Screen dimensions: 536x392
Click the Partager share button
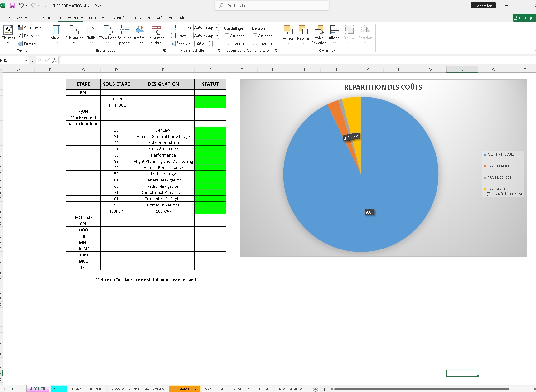click(x=524, y=18)
